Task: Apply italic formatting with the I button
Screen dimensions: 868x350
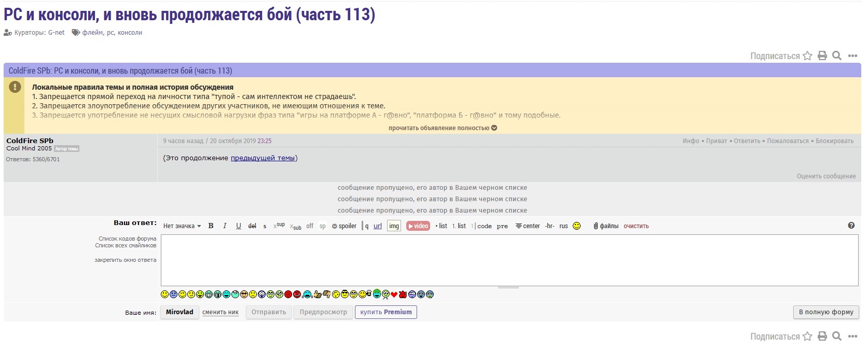Action: click(x=225, y=226)
